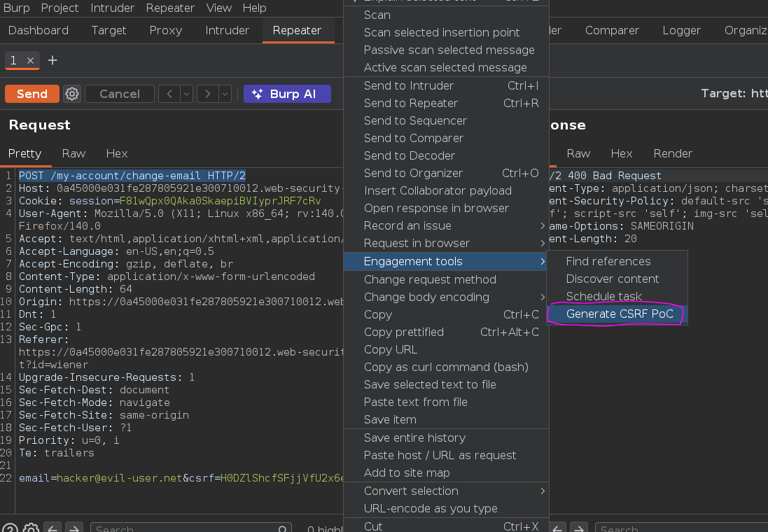Toggle URL-encode as you type option
The height and width of the screenshot is (532, 768).
(446, 508)
